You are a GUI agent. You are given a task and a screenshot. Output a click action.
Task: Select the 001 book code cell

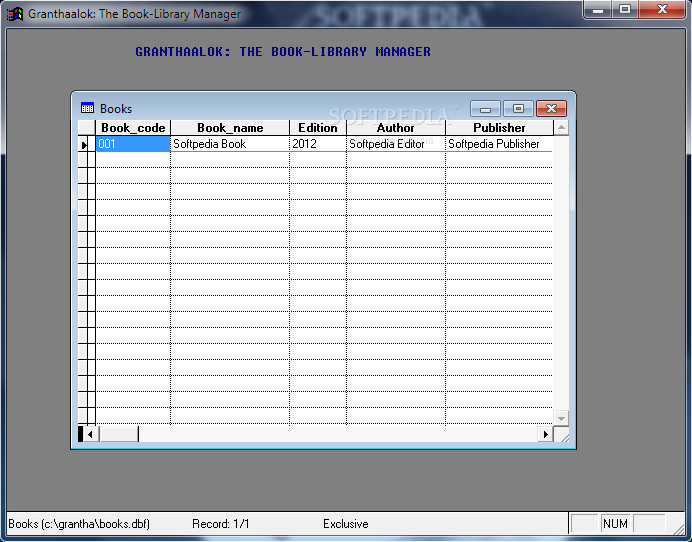point(133,144)
